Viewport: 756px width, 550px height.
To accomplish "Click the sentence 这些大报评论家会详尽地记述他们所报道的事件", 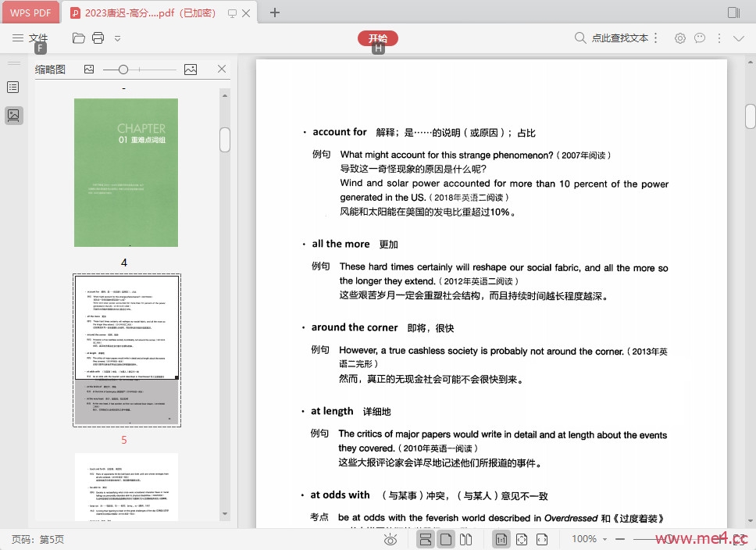I will (x=440, y=463).
